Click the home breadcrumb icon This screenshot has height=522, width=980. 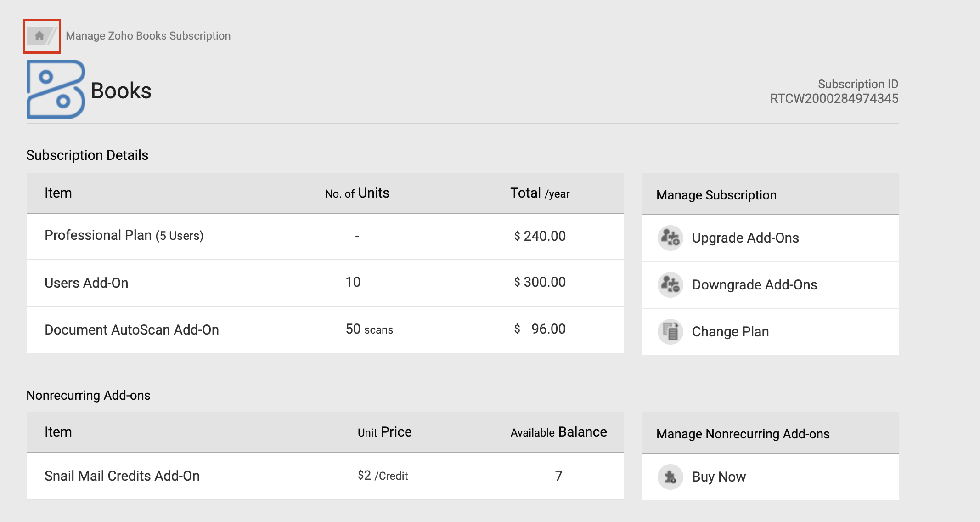pyautogui.click(x=39, y=36)
